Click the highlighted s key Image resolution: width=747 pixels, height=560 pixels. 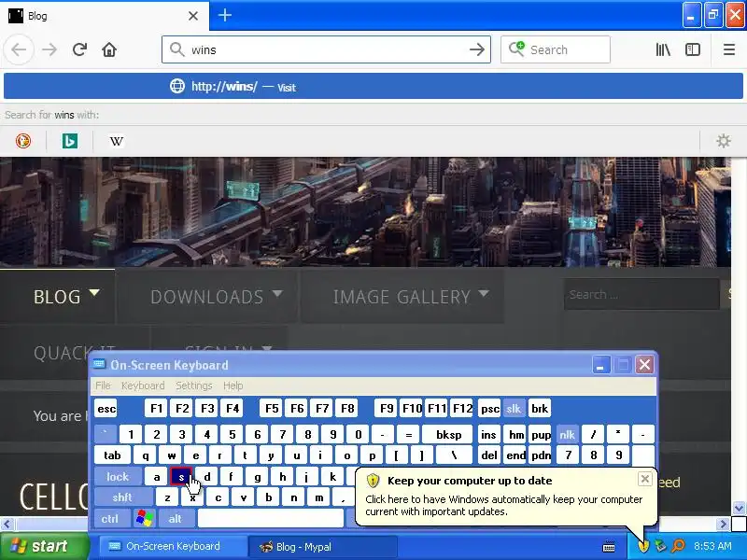tap(181, 476)
